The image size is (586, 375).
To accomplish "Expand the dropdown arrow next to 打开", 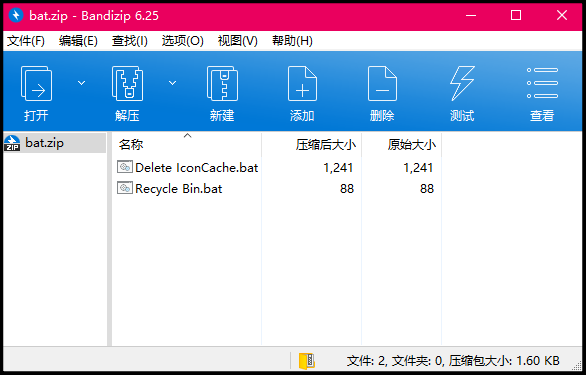I will pyautogui.click(x=81, y=83).
